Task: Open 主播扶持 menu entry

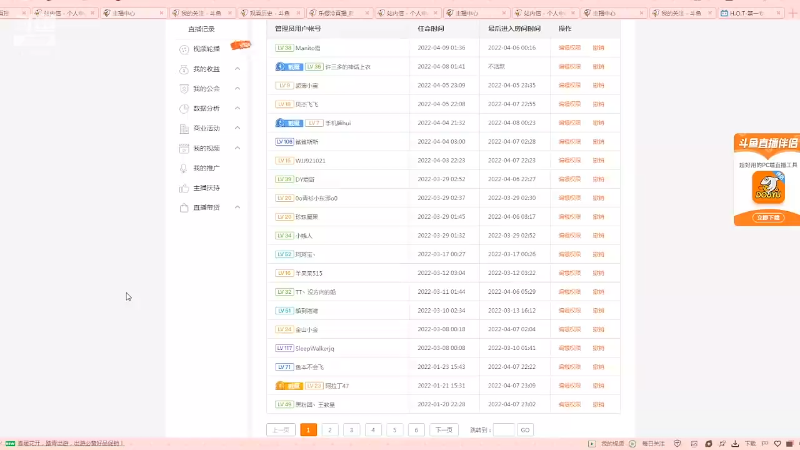Action: pos(206,188)
